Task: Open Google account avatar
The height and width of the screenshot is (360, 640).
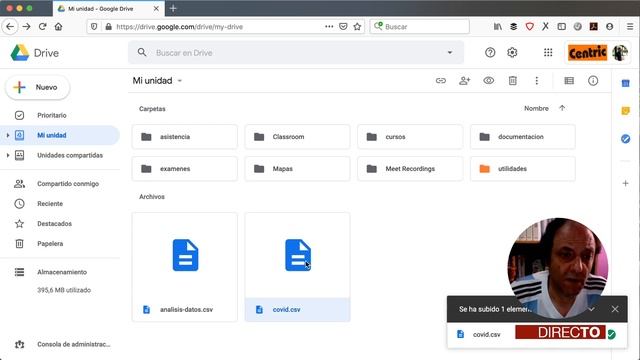Action: click(x=620, y=53)
